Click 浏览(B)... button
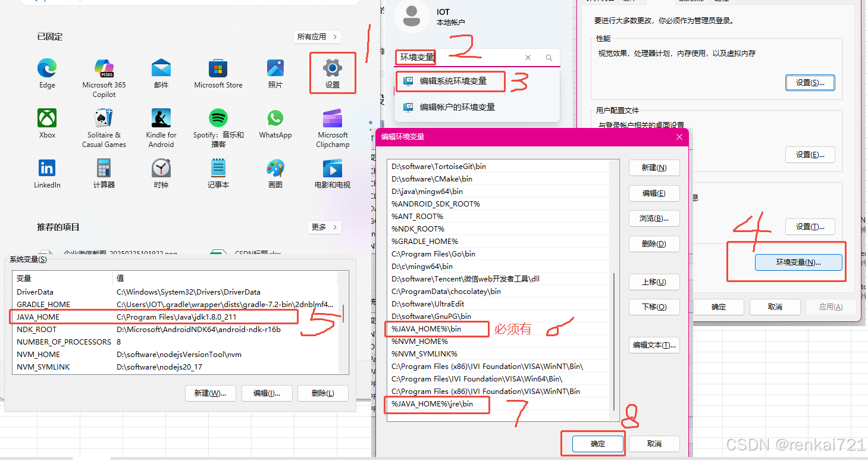This screenshot has width=868, height=460. [x=654, y=218]
